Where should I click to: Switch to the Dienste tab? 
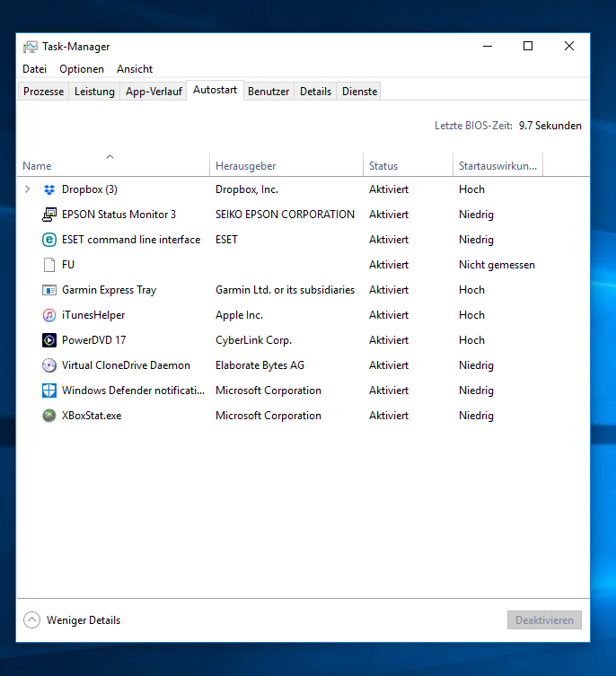pyautogui.click(x=359, y=92)
